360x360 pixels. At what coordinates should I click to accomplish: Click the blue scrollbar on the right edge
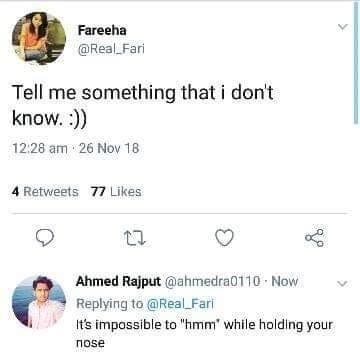tap(356, 62)
